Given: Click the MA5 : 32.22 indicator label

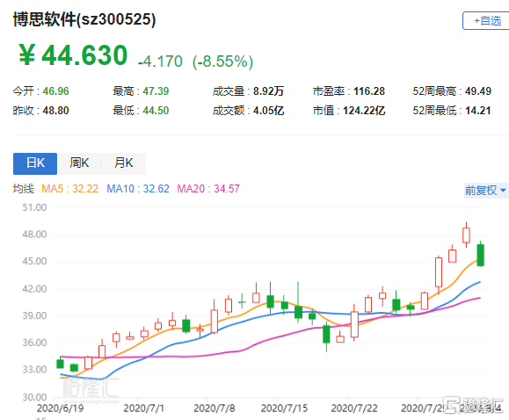Looking at the screenshot, I should pyautogui.click(x=69, y=189).
